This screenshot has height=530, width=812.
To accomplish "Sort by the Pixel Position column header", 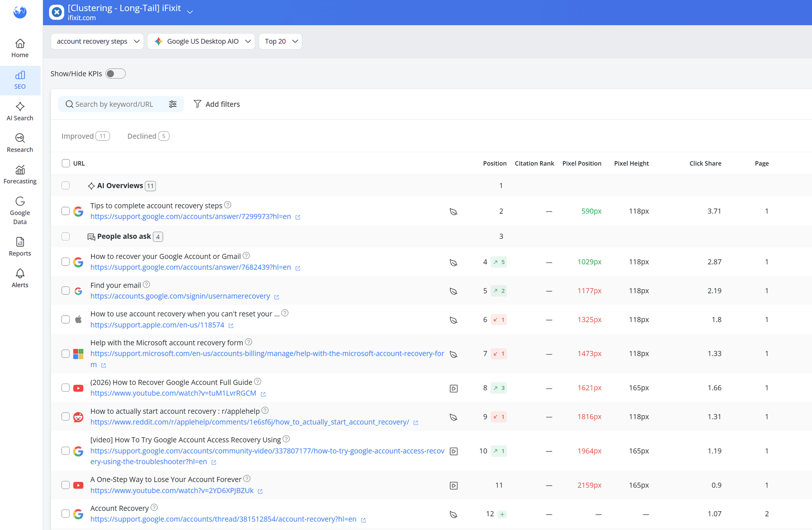I will point(582,163).
